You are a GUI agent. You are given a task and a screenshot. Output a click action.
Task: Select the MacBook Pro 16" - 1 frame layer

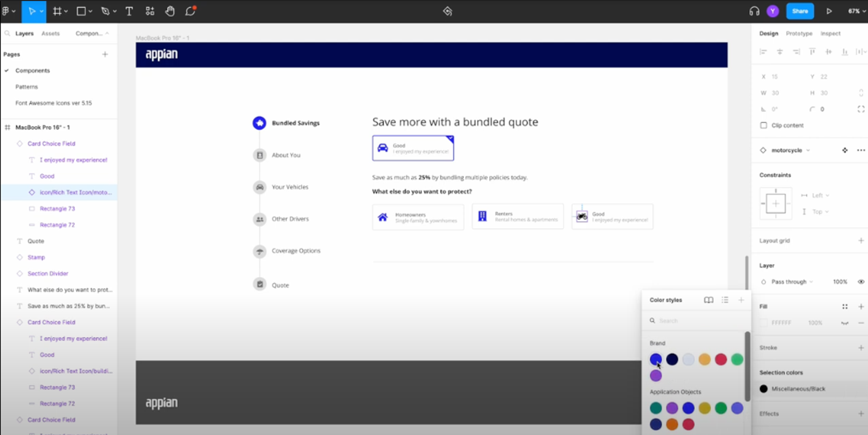(42, 127)
